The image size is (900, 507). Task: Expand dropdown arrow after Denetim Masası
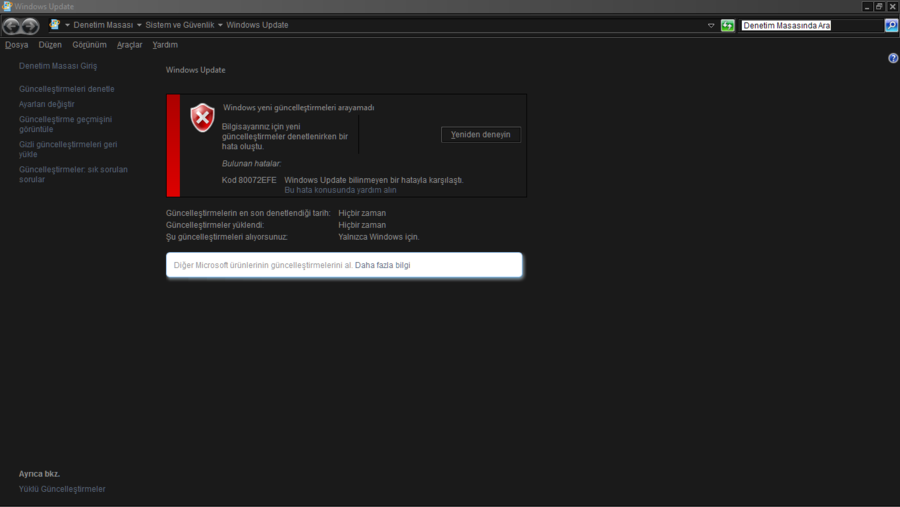[x=139, y=25]
